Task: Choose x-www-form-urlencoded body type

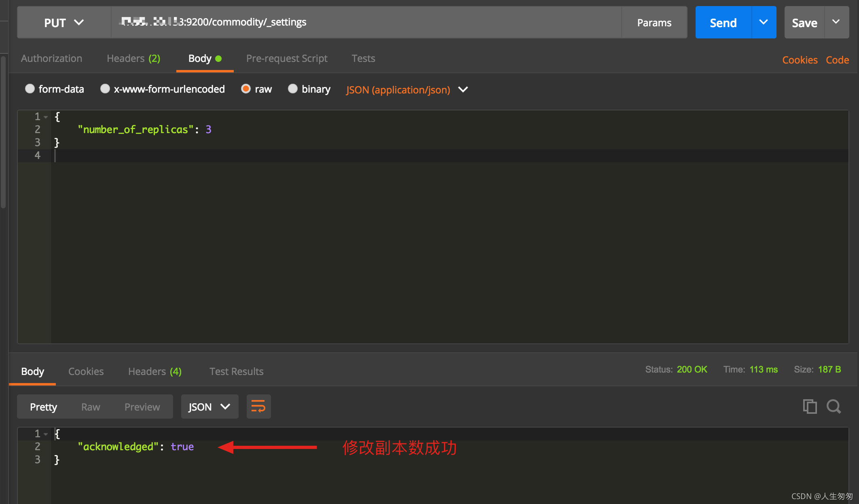Action: pyautogui.click(x=105, y=89)
